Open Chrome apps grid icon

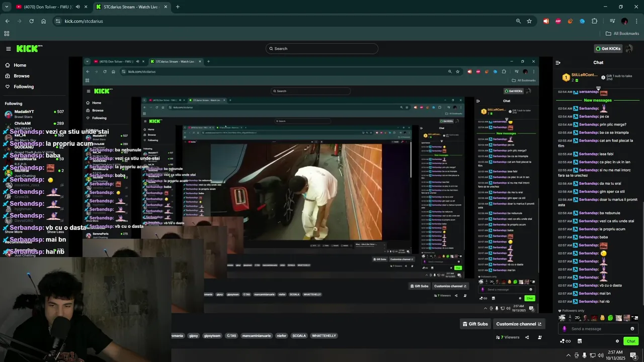point(7,34)
